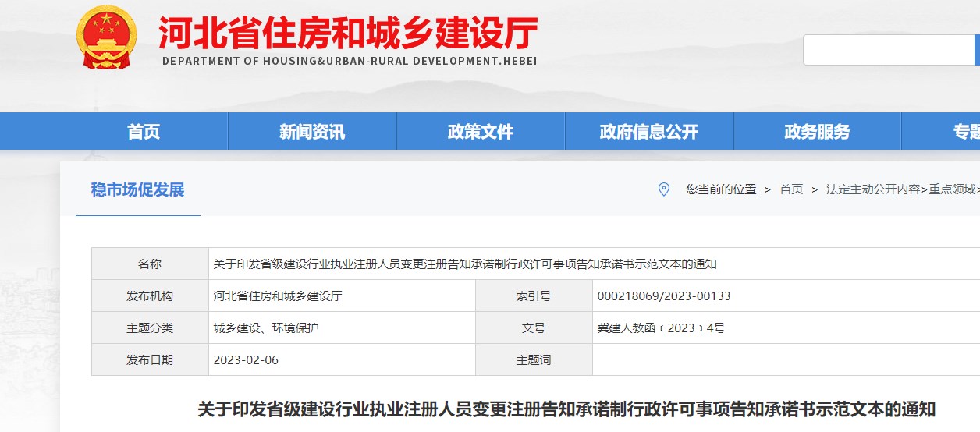This screenshot has width=980, height=432.
Task: Click the document number 冀建人教函〔2023〕4号
Action: click(x=661, y=328)
